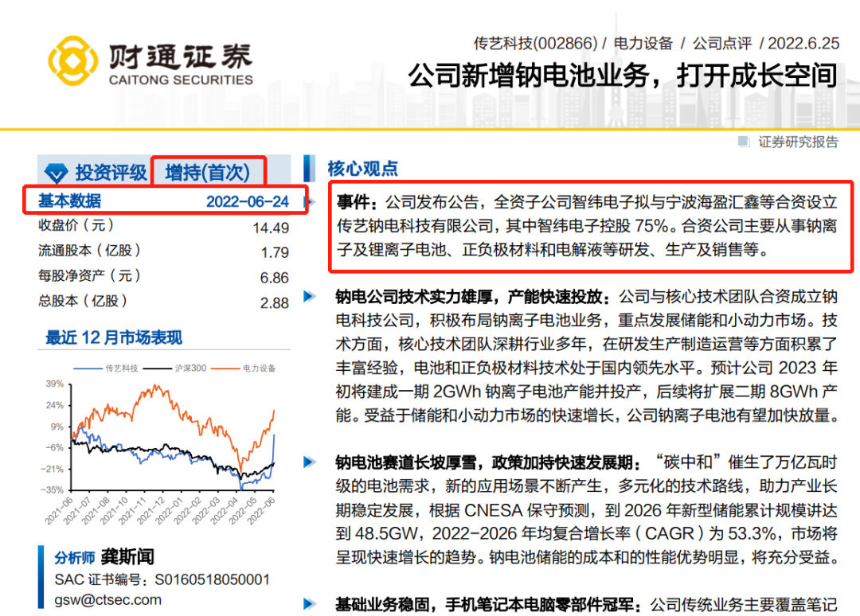
Task: Click the 每股净资产（元） row label
Action: click(89, 275)
